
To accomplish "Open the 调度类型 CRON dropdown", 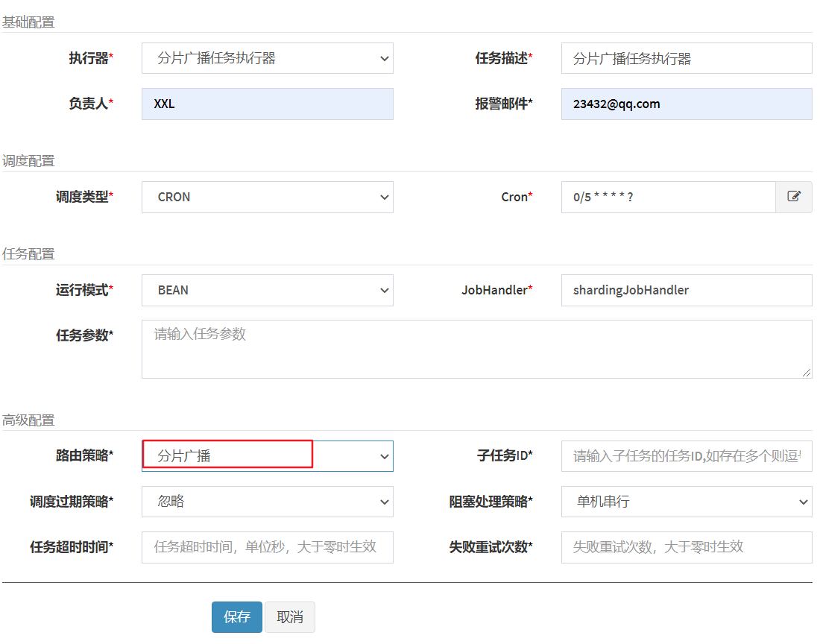I will [x=267, y=197].
